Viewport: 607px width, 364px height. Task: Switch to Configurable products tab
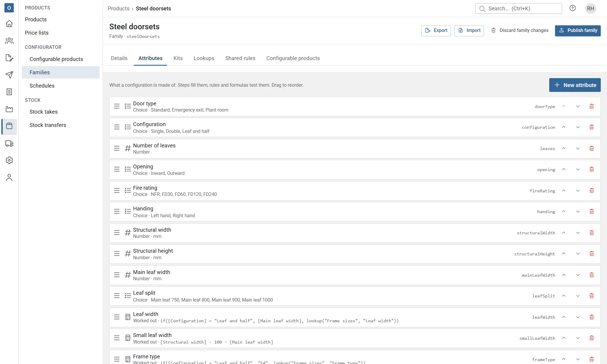pyautogui.click(x=293, y=58)
